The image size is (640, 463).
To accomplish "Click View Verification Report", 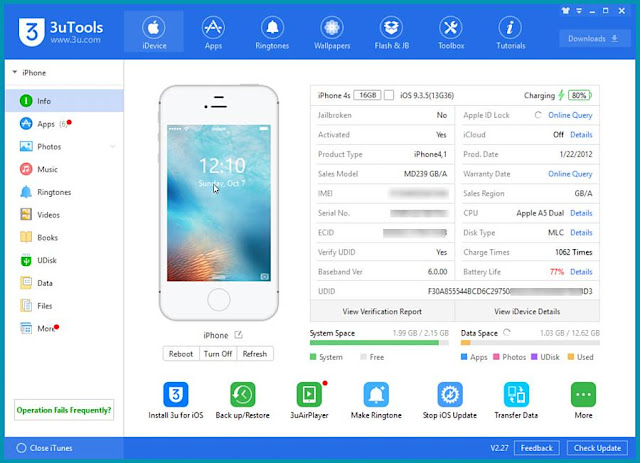I will click(382, 311).
